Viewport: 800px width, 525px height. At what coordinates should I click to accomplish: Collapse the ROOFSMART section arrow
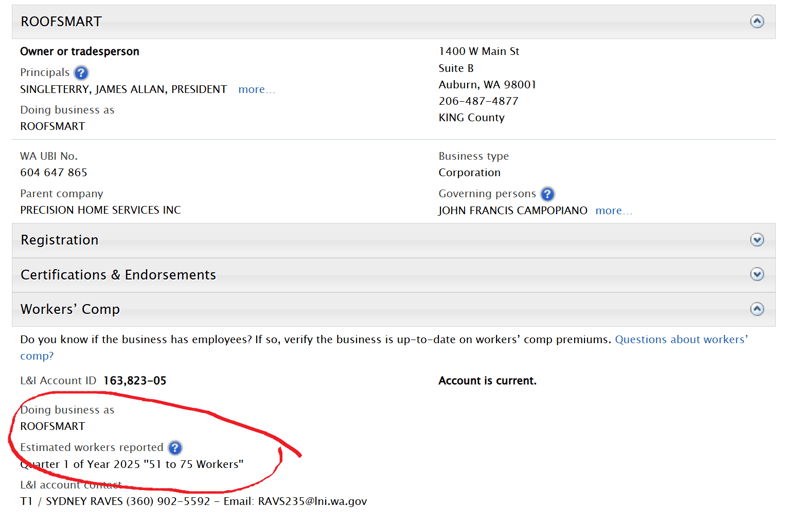tap(757, 21)
